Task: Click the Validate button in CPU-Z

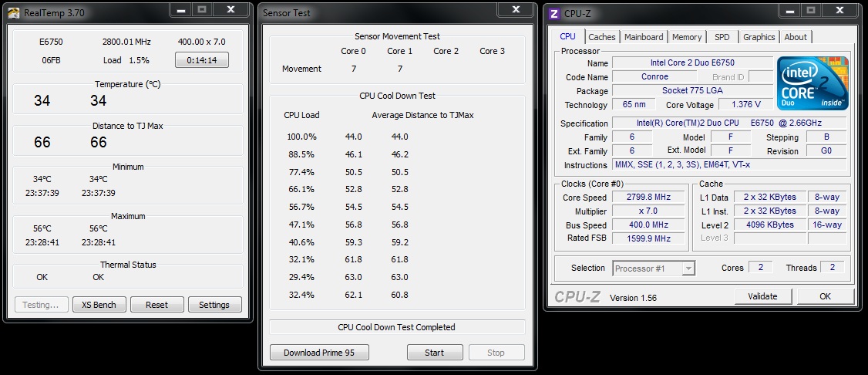Action: pos(763,296)
